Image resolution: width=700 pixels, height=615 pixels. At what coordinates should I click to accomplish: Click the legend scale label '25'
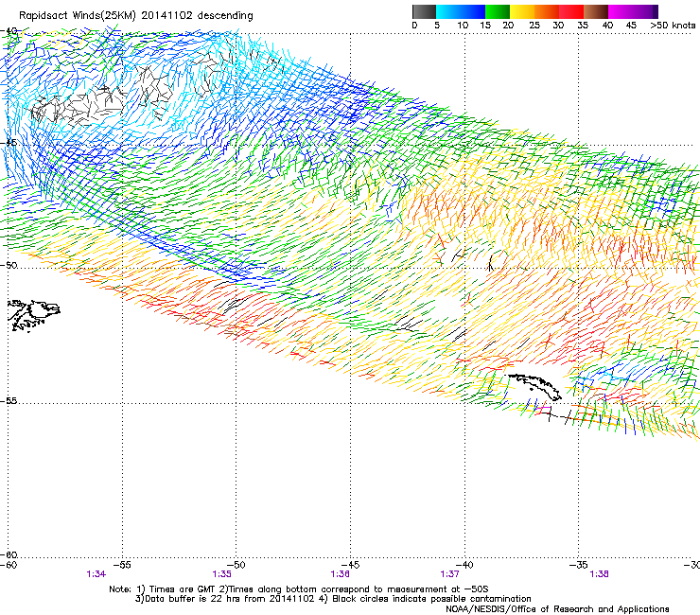coord(534,26)
